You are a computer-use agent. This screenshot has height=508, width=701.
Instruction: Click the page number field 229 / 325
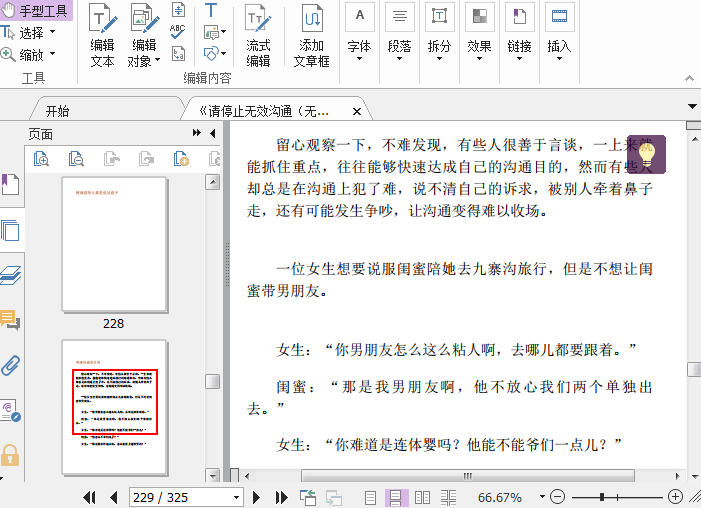180,497
